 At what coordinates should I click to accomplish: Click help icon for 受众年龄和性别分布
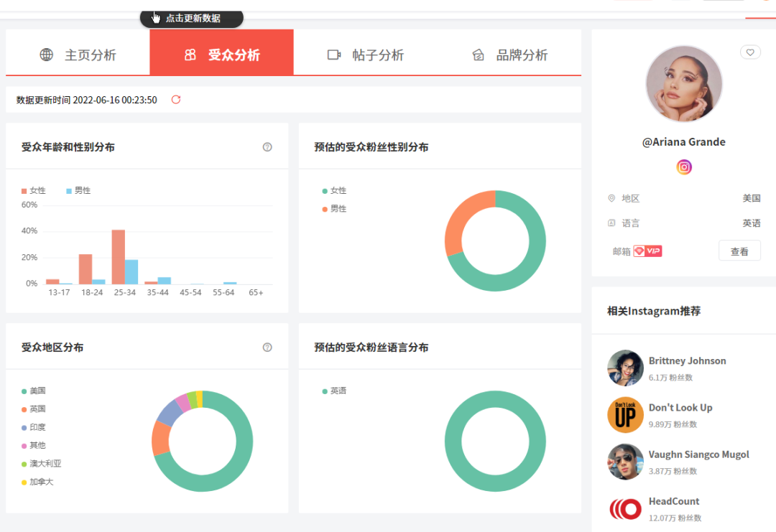(x=267, y=147)
